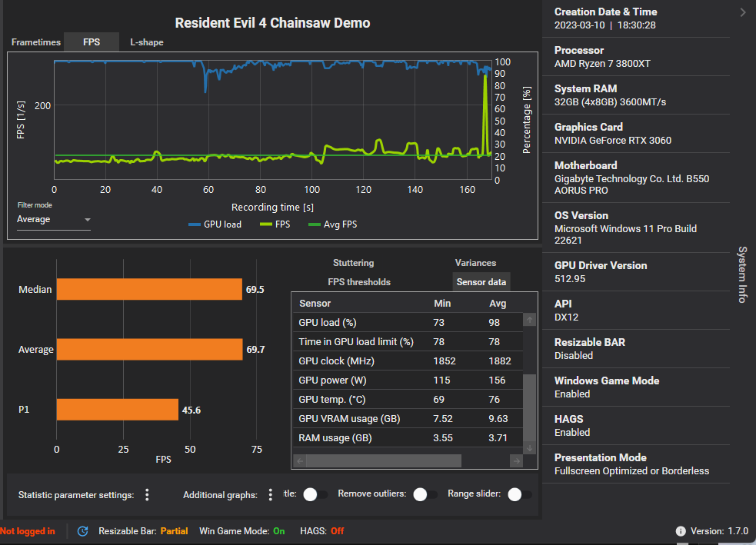
Task: Select the Sensor data tab
Action: [481, 282]
